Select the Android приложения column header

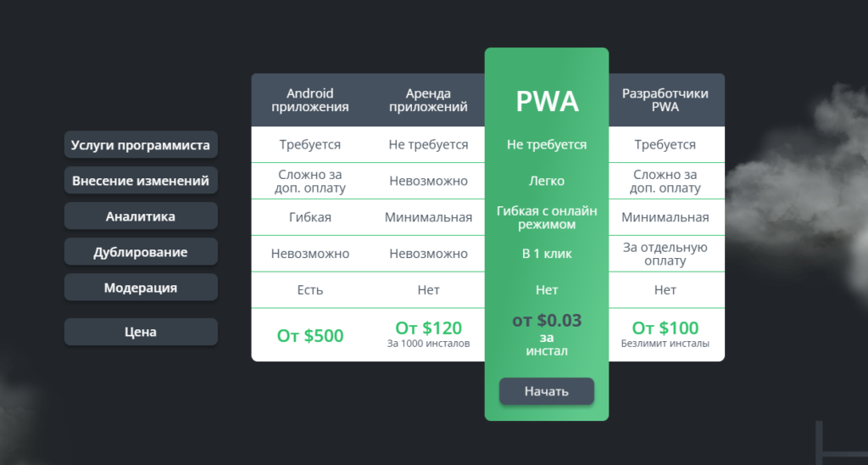[x=310, y=100]
